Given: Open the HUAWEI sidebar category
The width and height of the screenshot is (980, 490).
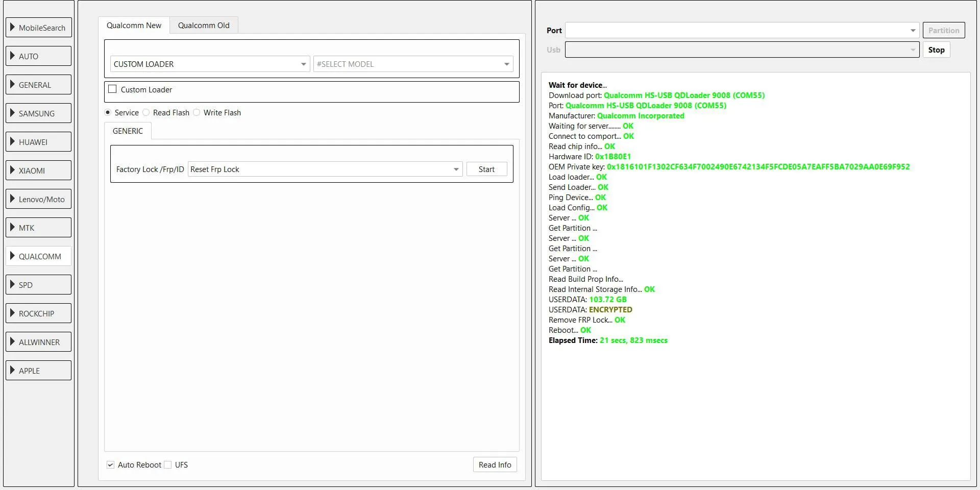Looking at the screenshot, I should click(x=39, y=142).
